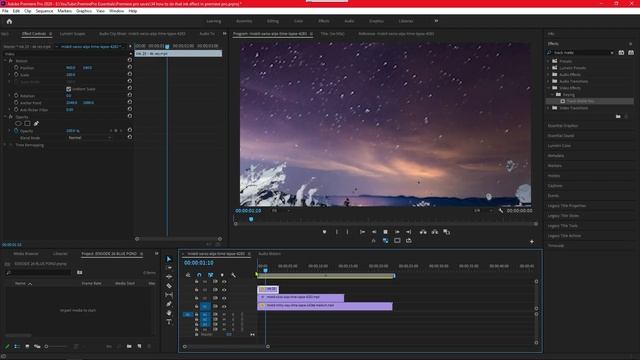The image size is (640, 360).
Task: Open Essential Sound panel
Action: (x=561, y=136)
